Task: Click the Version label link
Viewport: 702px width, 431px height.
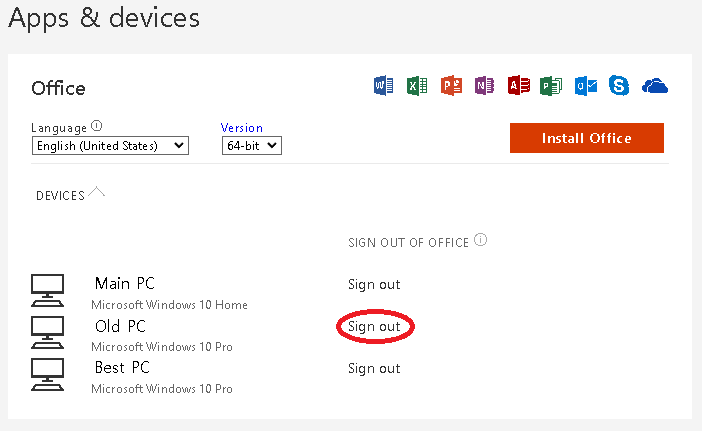Action: coord(242,128)
